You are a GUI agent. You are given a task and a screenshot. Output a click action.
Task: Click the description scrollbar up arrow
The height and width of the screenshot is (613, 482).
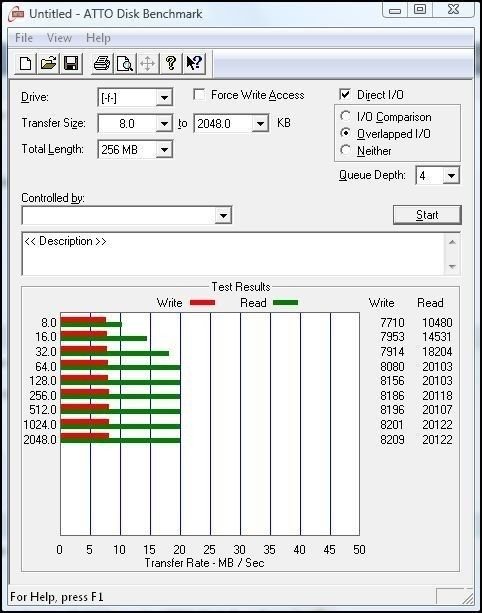pyautogui.click(x=452, y=242)
